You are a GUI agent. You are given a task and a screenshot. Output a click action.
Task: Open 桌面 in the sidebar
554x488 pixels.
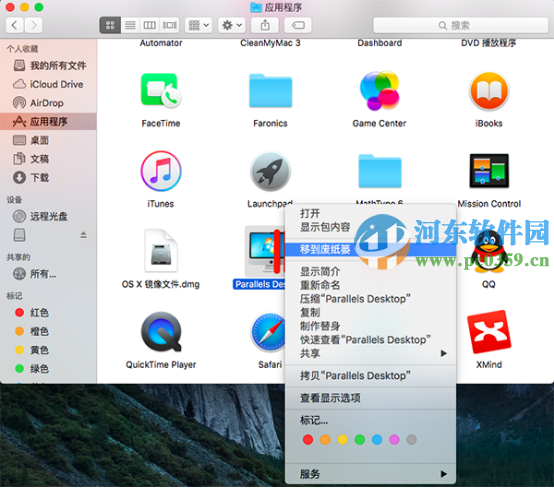click(x=48, y=140)
